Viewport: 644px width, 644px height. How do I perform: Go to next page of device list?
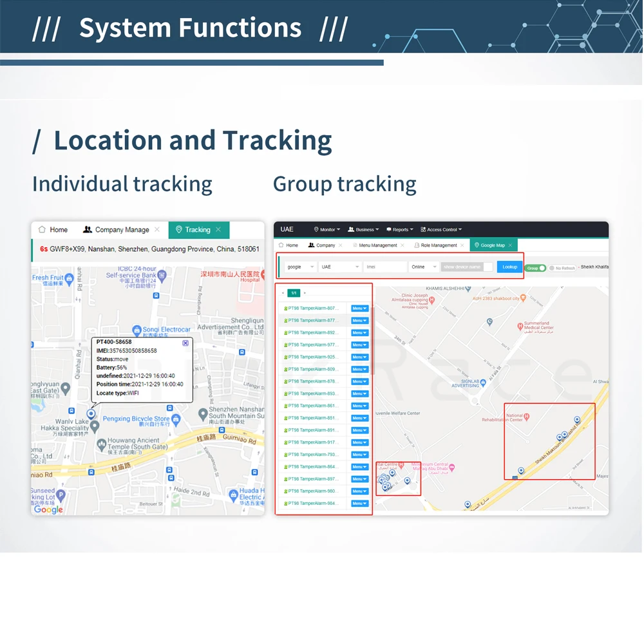pos(305,293)
